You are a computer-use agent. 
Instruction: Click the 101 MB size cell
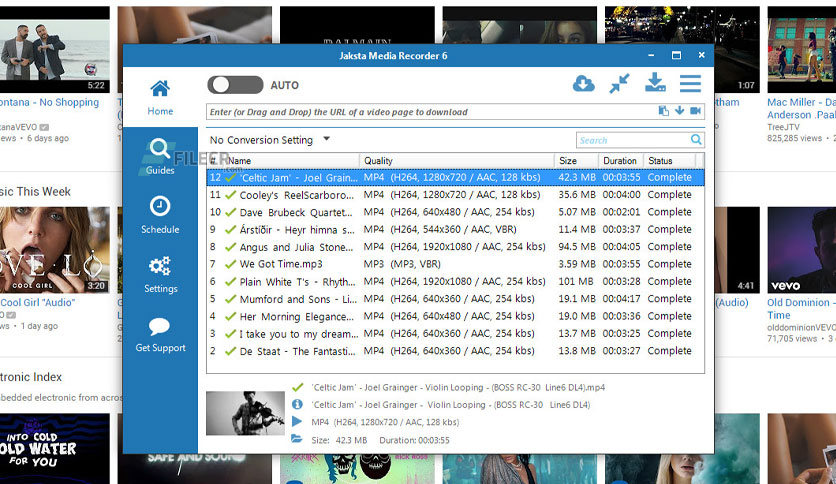576,281
